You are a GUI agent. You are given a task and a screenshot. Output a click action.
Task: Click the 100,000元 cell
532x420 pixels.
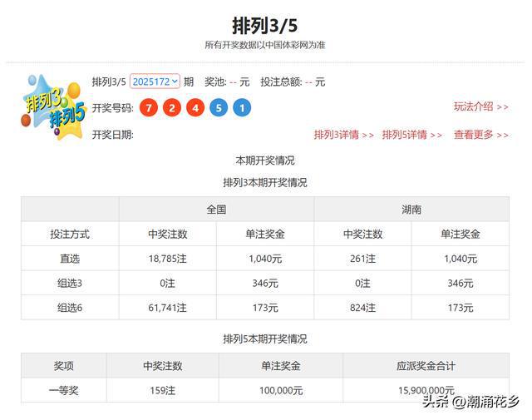pos(281,390)
